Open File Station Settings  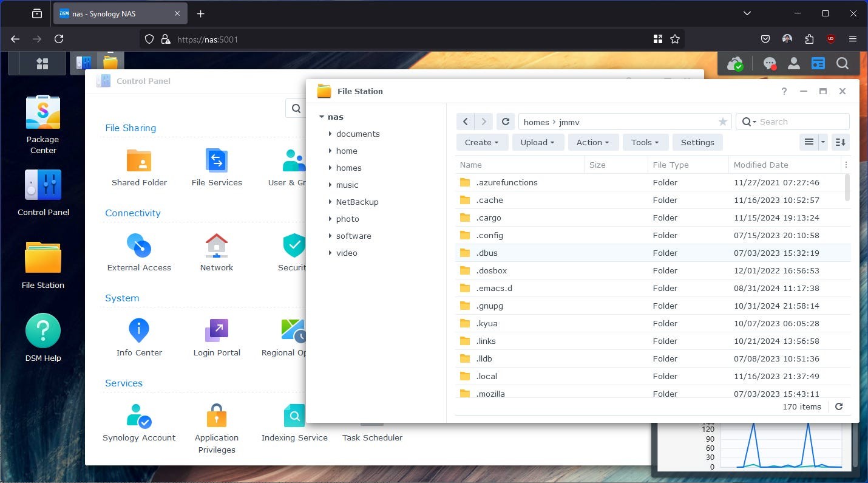click(x=697, y=142)
